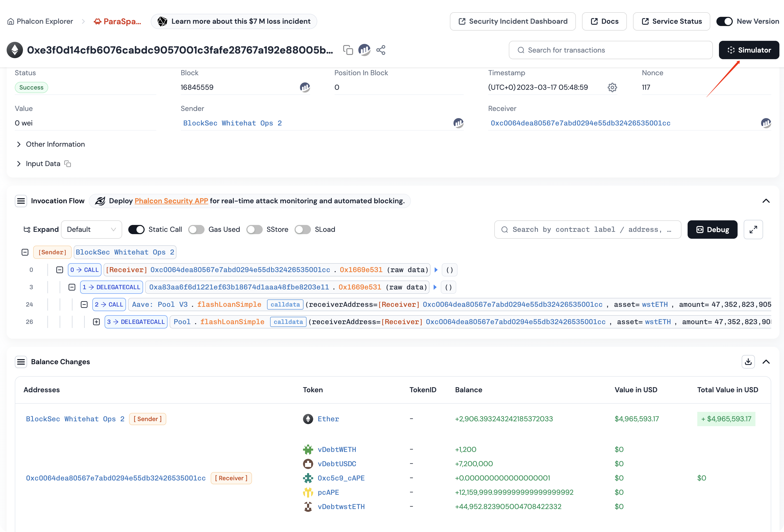The image size is (784, 532).
Task: Open the Default expand-level dropdown
Action: pyautogui.click(x=91, y=230)
